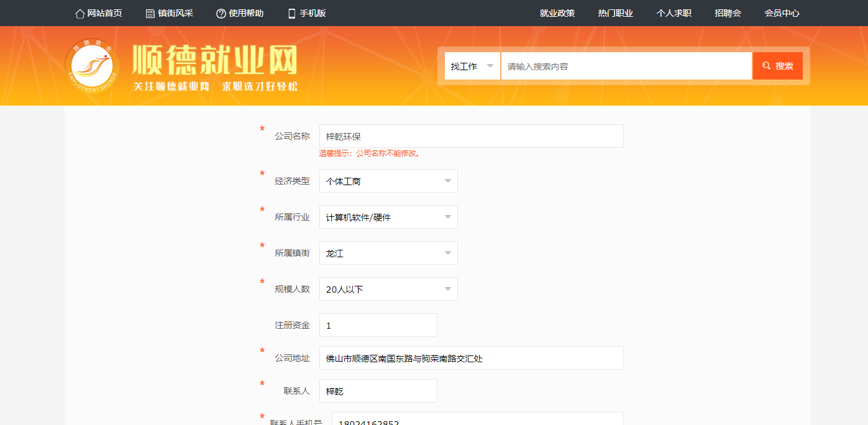868x425 pixels.
Task: Expand the 经济类型 dropdown
Action: click(x=388, y=181)
